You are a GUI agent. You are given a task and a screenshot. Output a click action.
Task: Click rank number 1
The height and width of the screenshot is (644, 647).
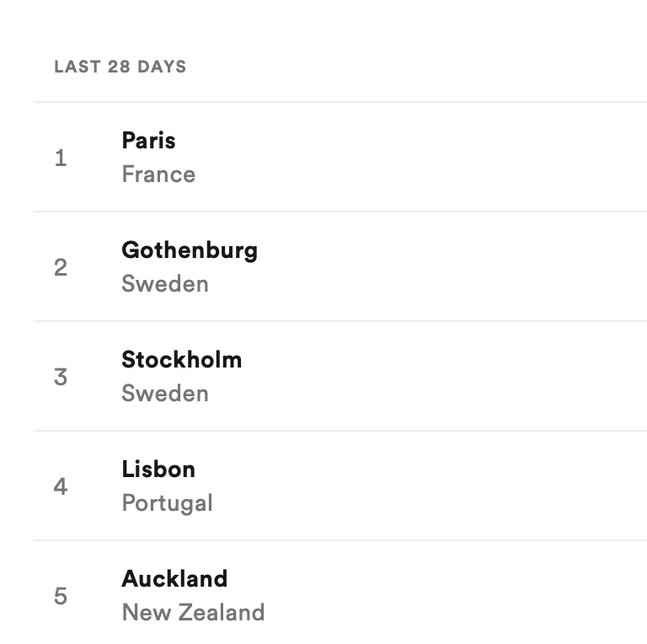(61, 158)
